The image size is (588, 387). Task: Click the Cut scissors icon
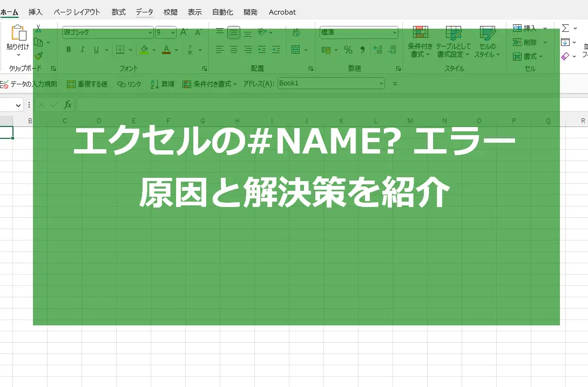coord(38,28)
